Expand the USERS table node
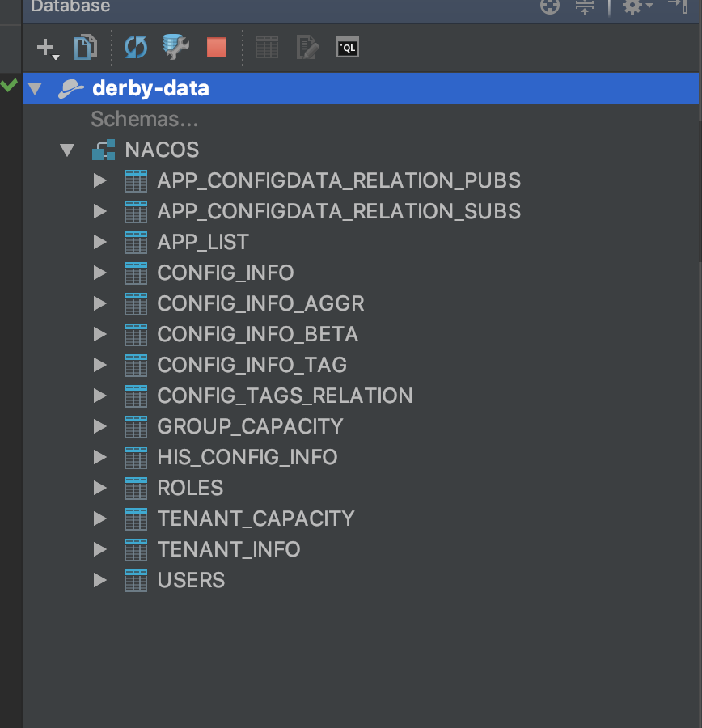The width and height of the screenshot is (702, 728). pos(99,580)
